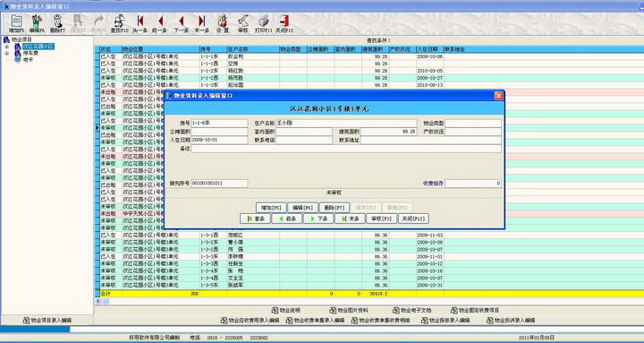
Task: Go to previous record with 前一条 icon
Action: click(161, 23)
